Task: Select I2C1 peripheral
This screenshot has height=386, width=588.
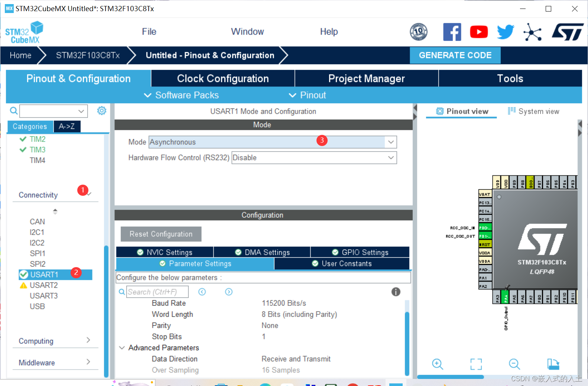Action: tap(37, 232)
